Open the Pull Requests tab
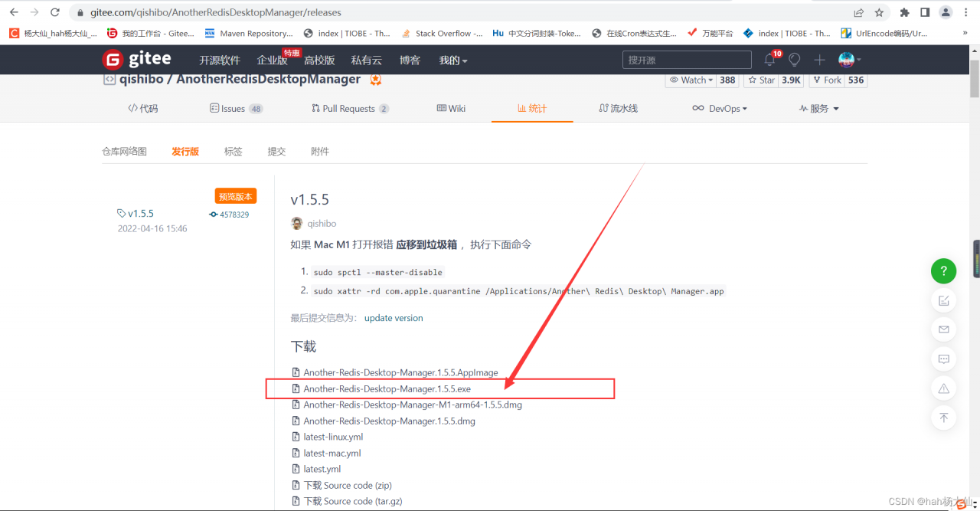This screenshot has height=511, width=980. coord(351,109)
